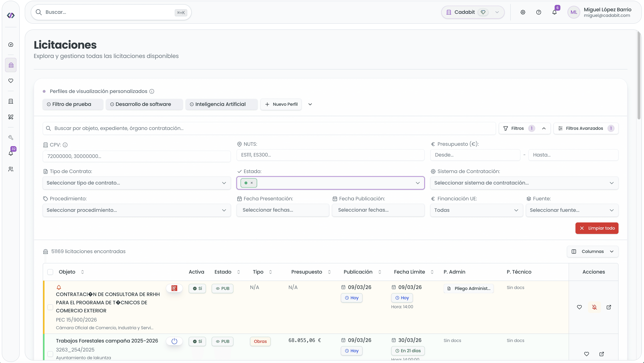Screen dimensions: 644x363
Task: Disable alert bell for RRHH tender
Action: pyautogui.click(x=594, y=307)
